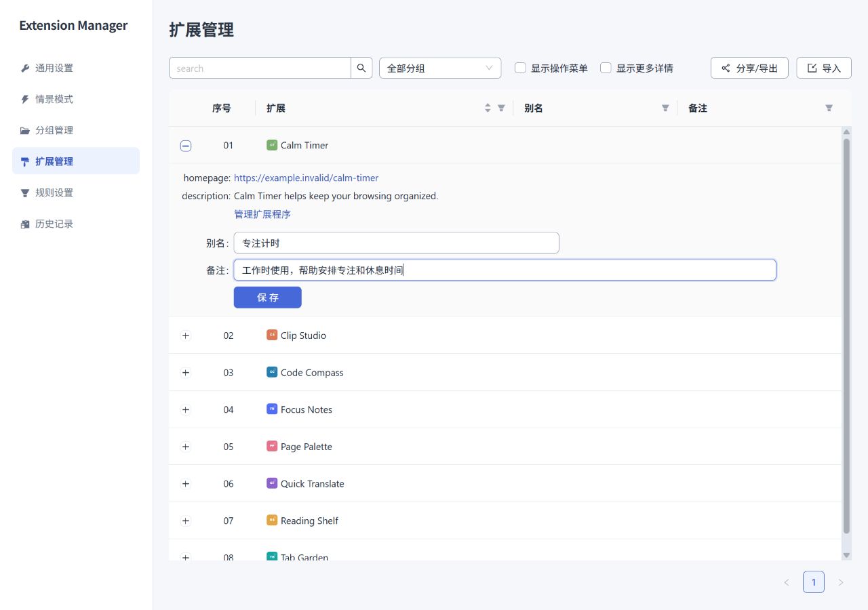Image resolution: width=868 pixels, height=610 pixels.
Task: Open 分组管理 in the sidebar
Action: tap(76, 130)
